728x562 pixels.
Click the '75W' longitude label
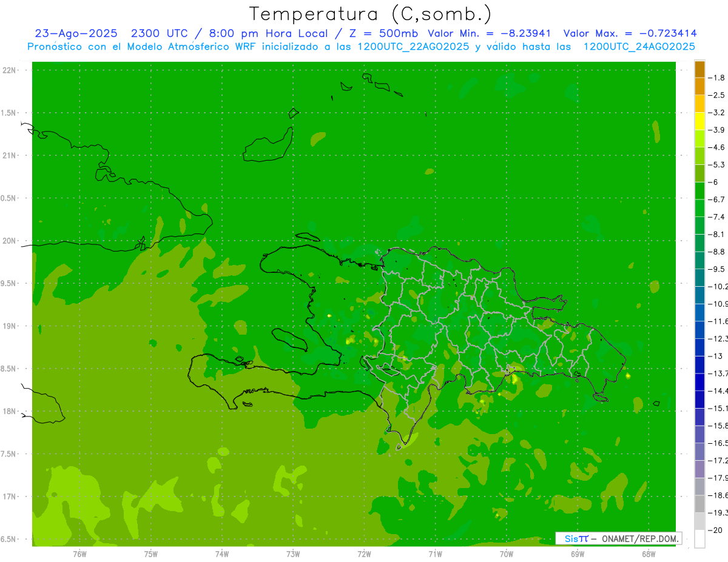pos(151,554)
